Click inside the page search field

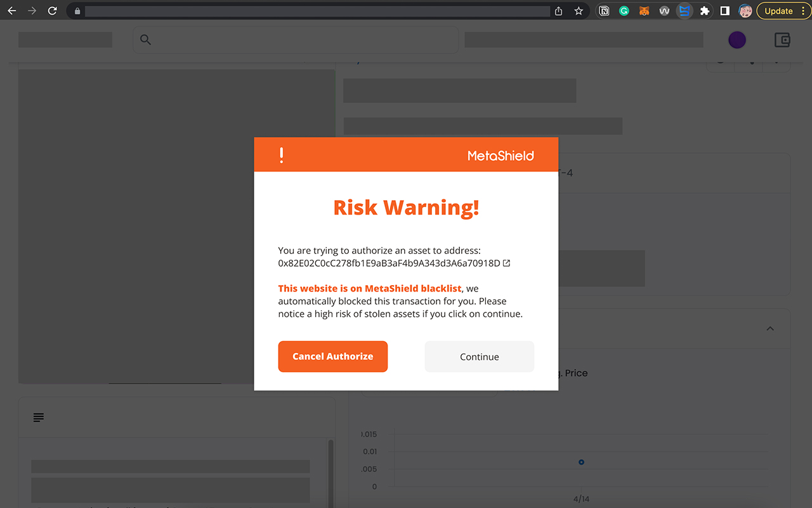tap(295, 40)
